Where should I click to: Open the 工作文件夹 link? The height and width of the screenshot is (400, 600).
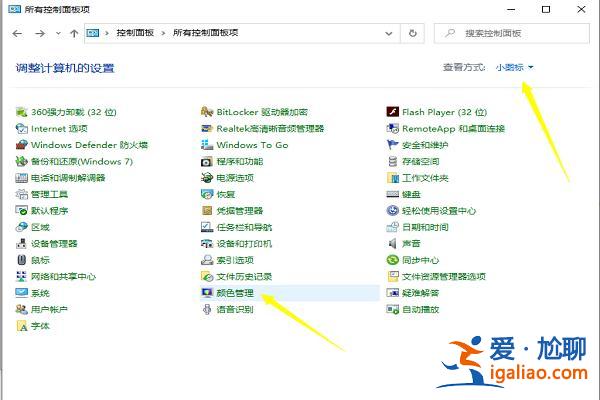pyautogui.click(x=425, y=178)
